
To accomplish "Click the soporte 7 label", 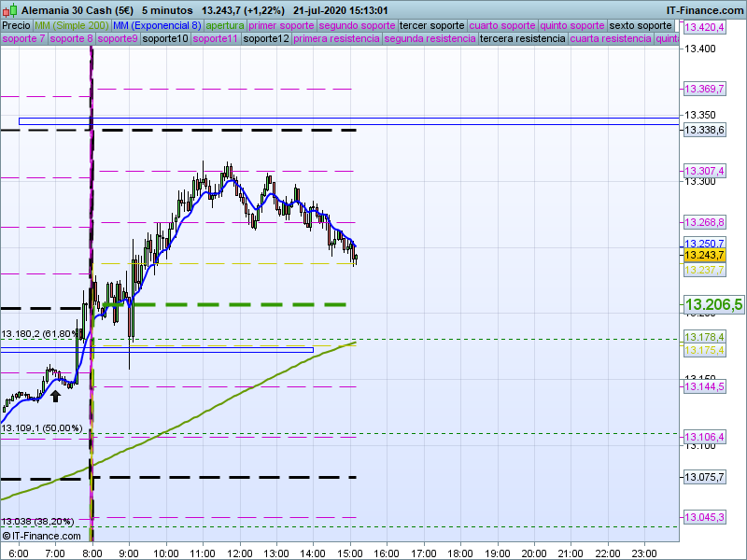I will (x=23, y=38).
